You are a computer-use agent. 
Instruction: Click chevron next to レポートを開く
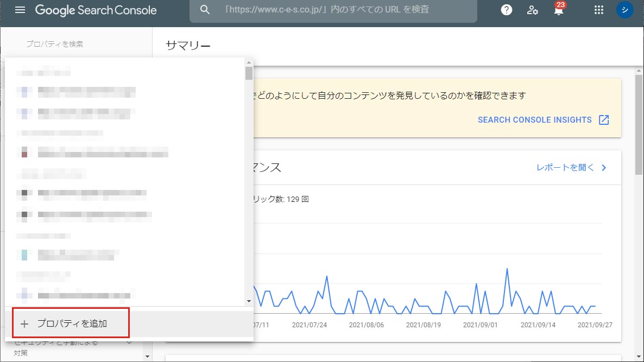pos(604,168)
